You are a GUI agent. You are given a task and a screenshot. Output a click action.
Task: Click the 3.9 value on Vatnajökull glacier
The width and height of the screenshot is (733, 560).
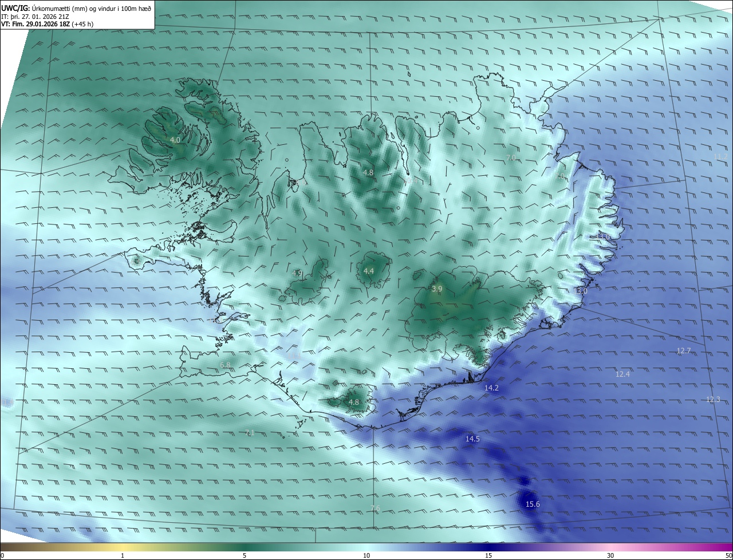click(x=437, y=289)
